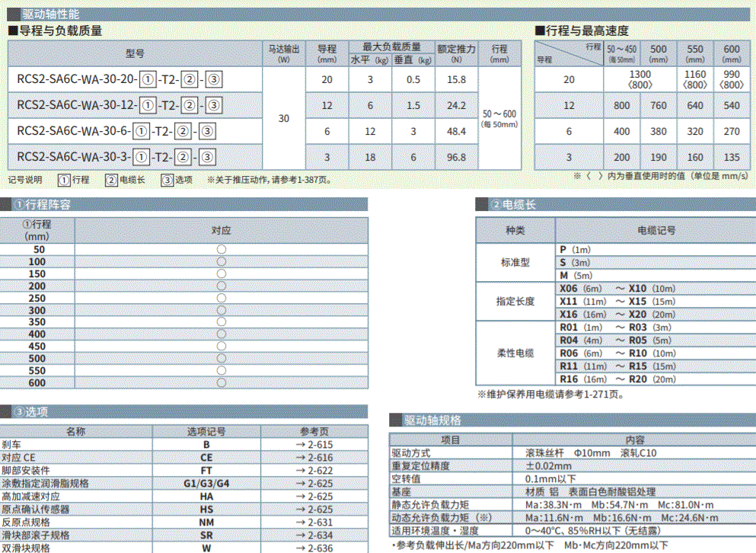Image resolution: width=756 pixels, height=553 pixels.
Task: Select rated thrust value 96.8
Action: 456,158
